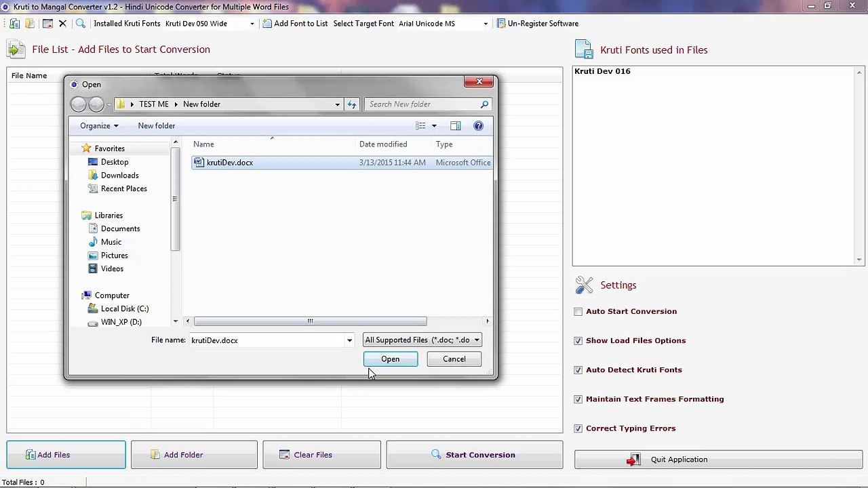Close the Open dialog
868x488 pixels.
[x=479, y=82]
